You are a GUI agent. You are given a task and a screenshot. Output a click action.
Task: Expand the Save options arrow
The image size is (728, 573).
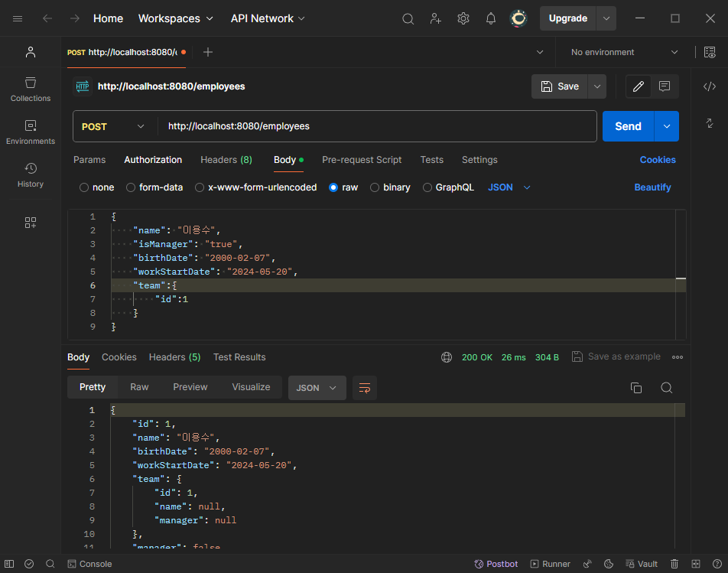pos(597,86)
